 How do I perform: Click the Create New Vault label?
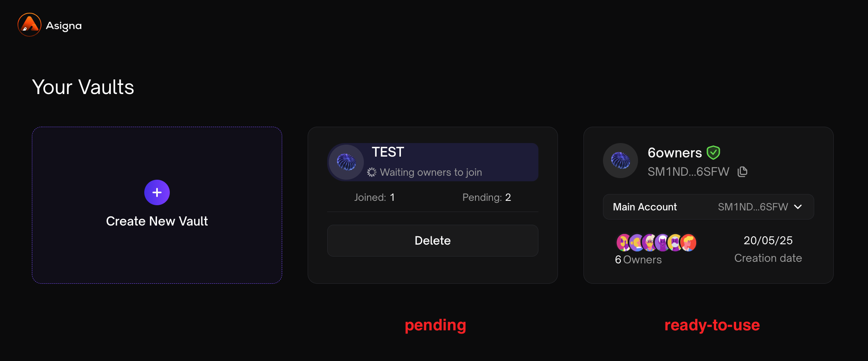(157, 221)
